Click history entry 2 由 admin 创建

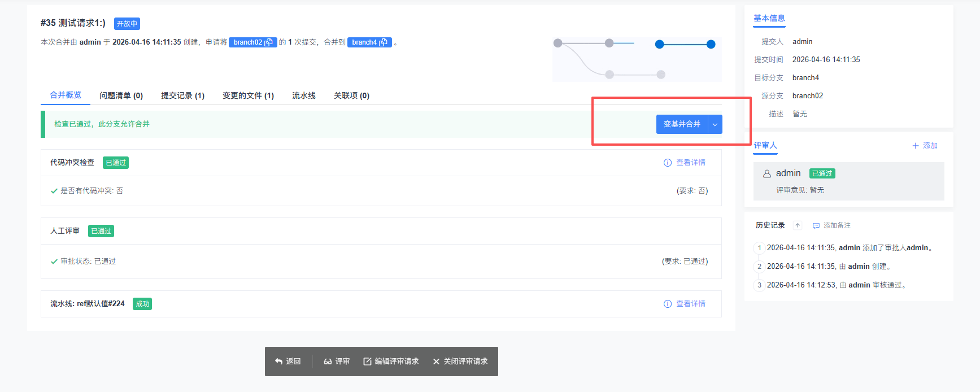[829, 267]
